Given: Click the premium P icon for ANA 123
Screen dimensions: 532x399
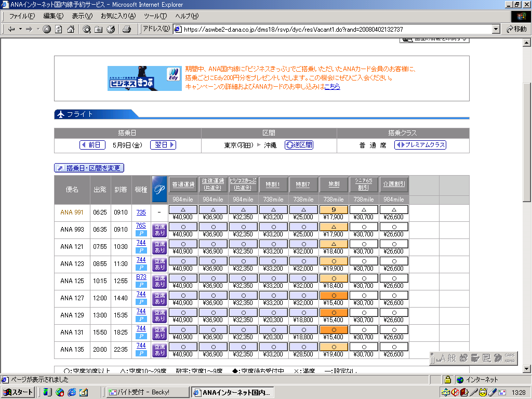Looking at the screenshot, I should click(141, 268).
